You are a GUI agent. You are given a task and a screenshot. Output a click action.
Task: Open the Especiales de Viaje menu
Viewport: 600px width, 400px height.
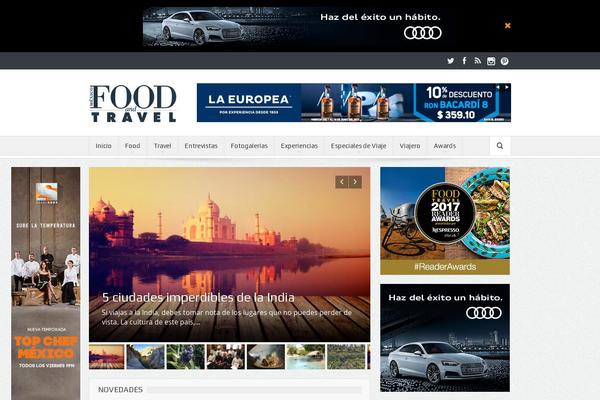pos(359,146)
